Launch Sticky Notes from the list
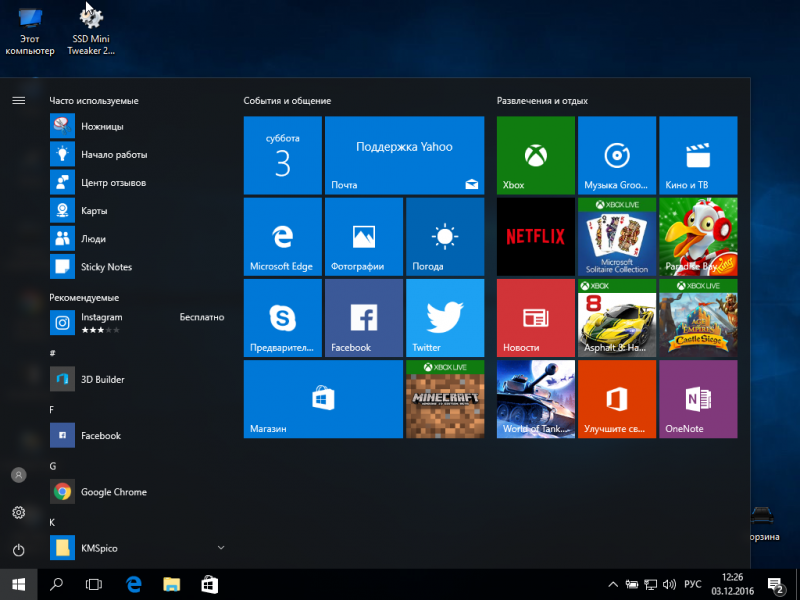800x600 pixels. (138, 266)
